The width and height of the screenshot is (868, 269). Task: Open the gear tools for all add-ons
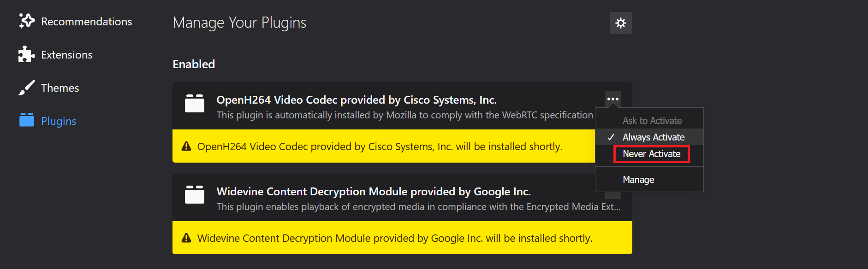(x=620, y=23)
